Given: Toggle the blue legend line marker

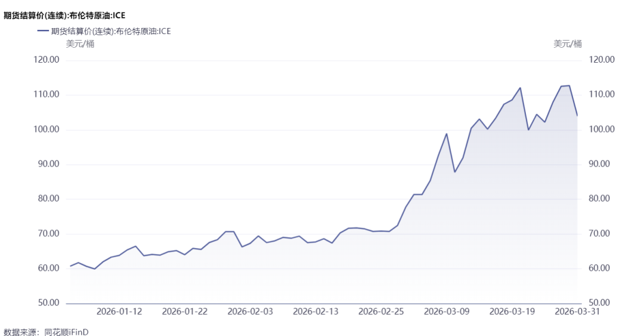Looking at the screenshot, I should (43, 31).
